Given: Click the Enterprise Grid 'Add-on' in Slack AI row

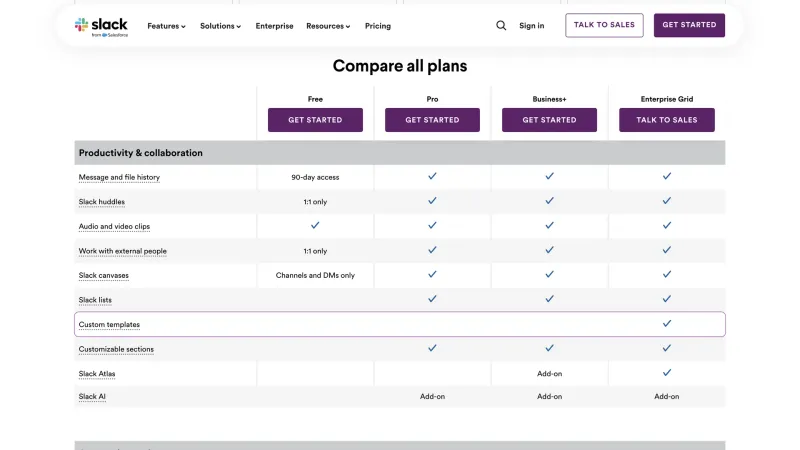Looking at the screenshot, I should click(x=667, y=396).
